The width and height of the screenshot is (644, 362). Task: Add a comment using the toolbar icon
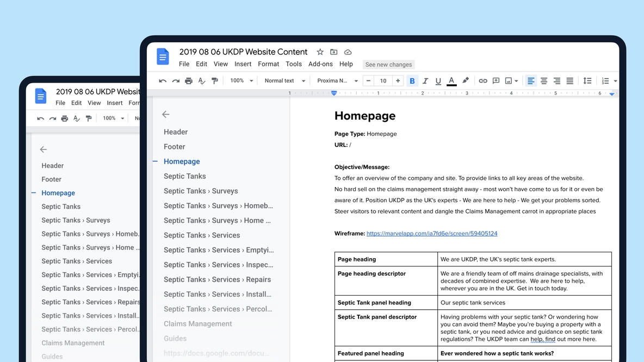pos(496,80)
